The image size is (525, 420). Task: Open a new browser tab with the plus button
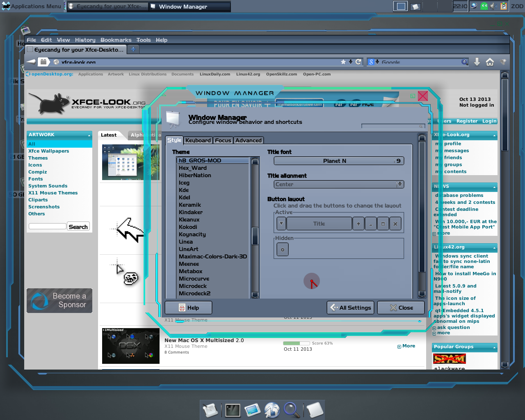tap(133, 49)
